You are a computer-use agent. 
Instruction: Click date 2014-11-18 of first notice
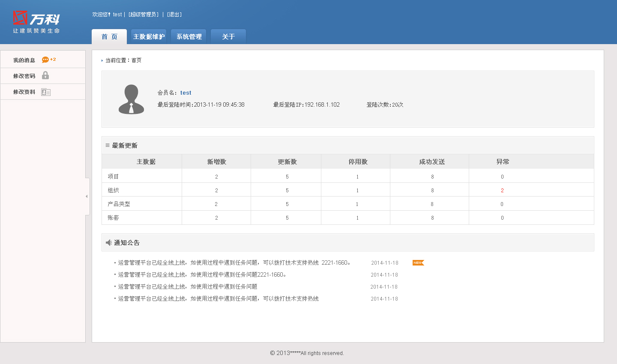tap(385, 263)
